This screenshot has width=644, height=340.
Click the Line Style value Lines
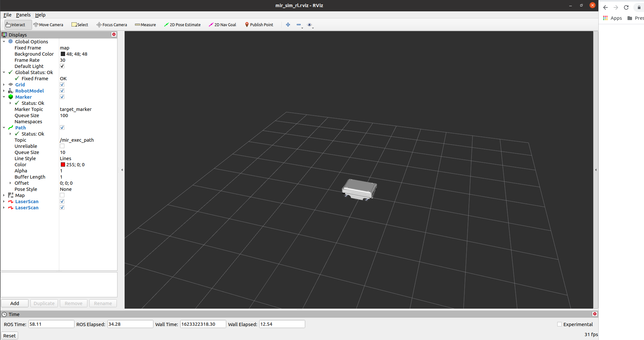65,158
